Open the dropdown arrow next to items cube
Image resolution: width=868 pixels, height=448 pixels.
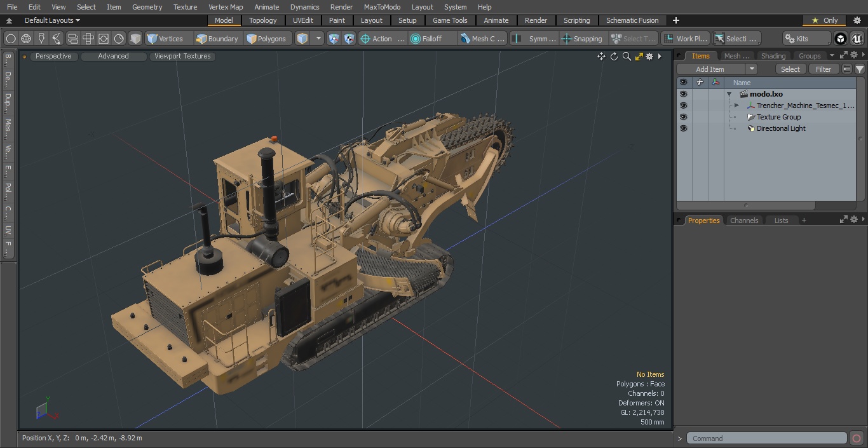(318, 39)
